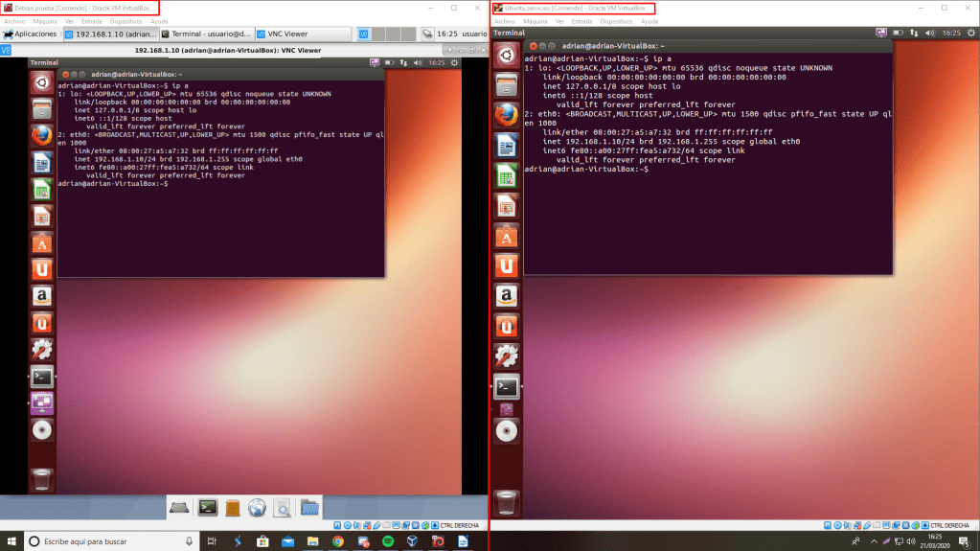Open the Aplicaciones menu in Debian panel
Viewport: 980px width, 551px height.
coord(31,34)
